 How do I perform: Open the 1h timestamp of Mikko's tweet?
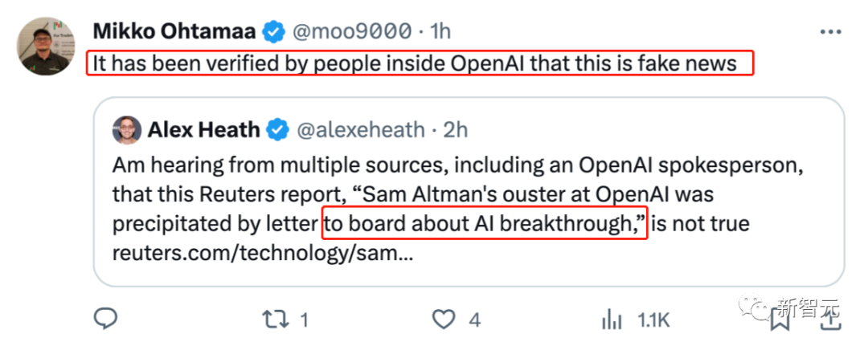pyautogui.click(x=440, y=31)
